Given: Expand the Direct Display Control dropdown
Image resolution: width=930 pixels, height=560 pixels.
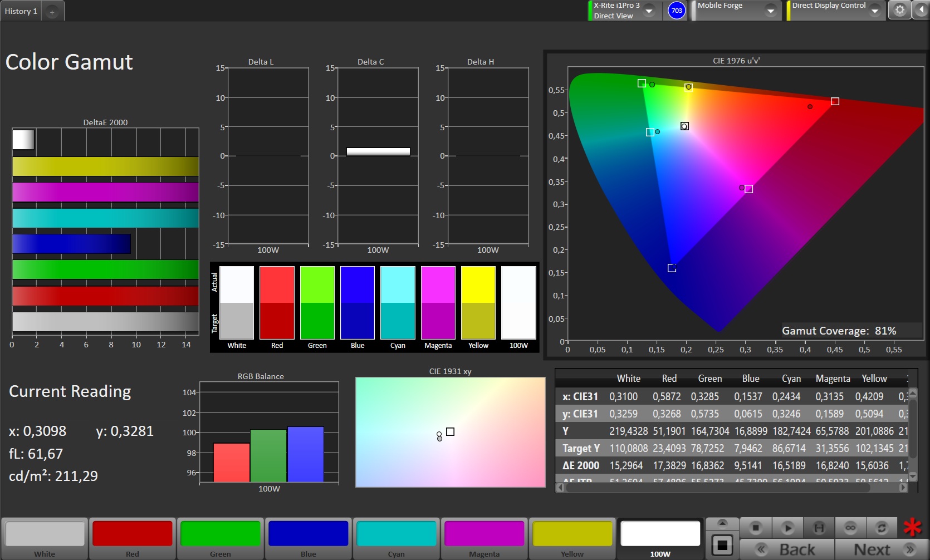Looking at the screenshot, I should point(874,11).
